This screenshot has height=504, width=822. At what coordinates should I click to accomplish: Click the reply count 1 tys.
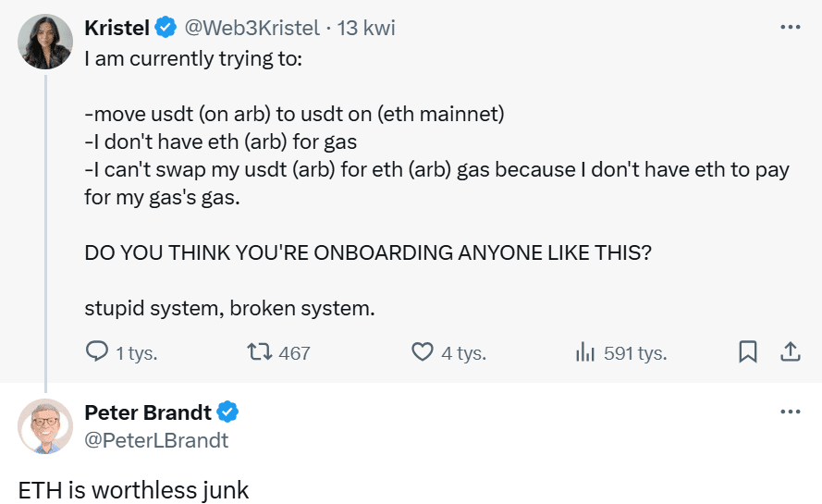pos(136,353)
